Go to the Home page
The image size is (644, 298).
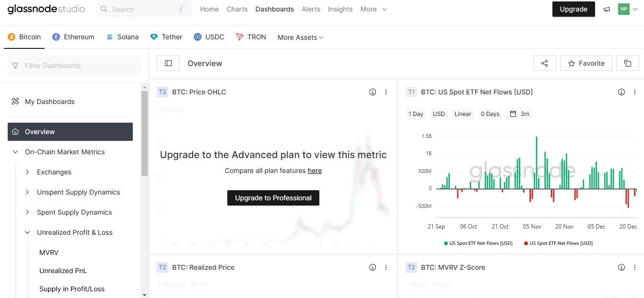pos(210,9)
